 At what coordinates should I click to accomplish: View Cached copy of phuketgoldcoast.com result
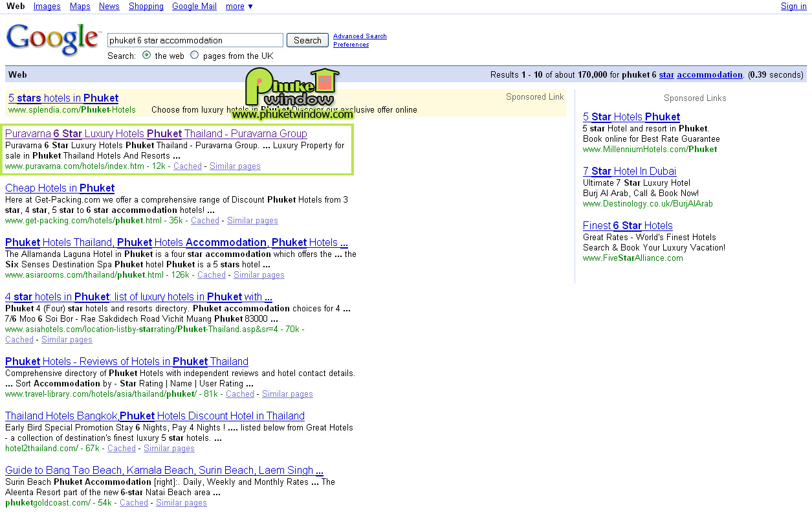pos(134,503)
